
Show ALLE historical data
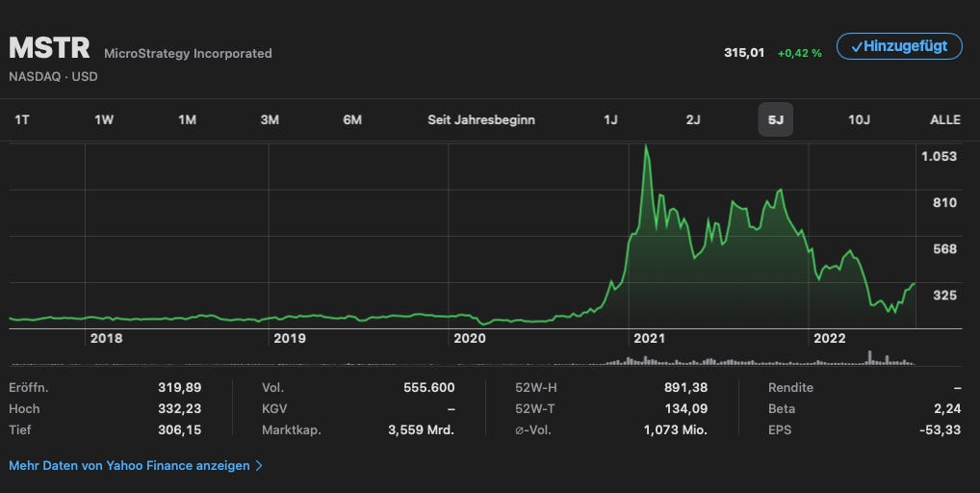pos(945,119)
